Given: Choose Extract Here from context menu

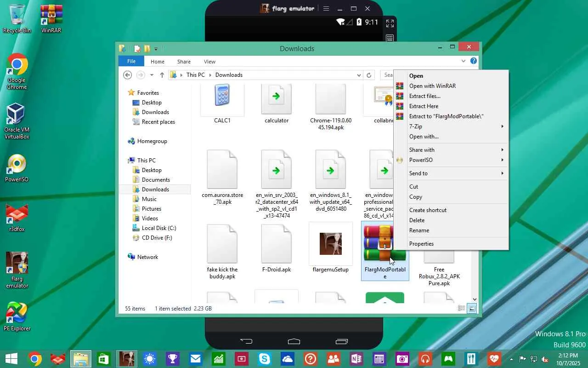Looking at the screenshot, I should [452, 106].
